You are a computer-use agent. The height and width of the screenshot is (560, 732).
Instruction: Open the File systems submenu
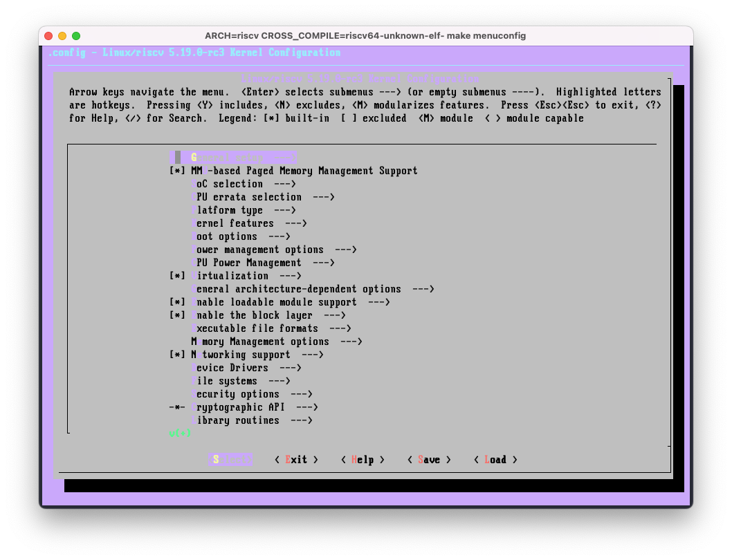240,381
